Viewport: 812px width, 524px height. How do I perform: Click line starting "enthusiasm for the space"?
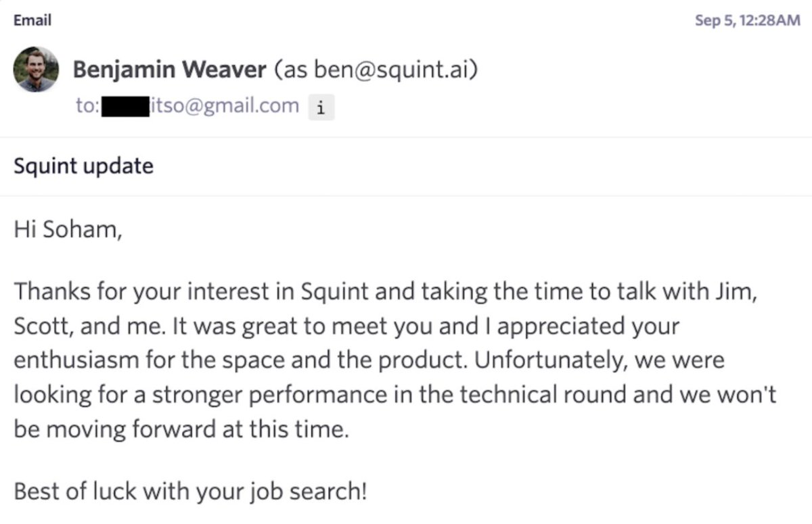pyautogui.click(x=369, y=360)
